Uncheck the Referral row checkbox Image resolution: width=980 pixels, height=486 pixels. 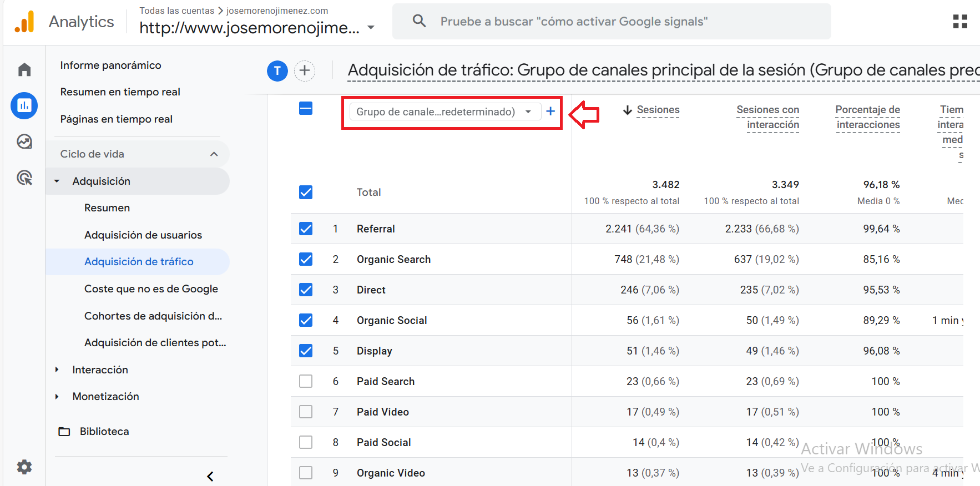[306, 229]
